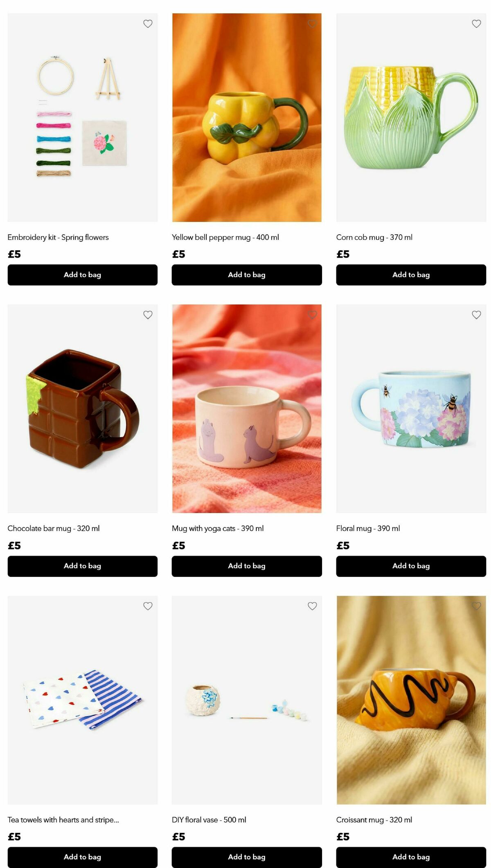Heart the Croissant mug product

476,606
